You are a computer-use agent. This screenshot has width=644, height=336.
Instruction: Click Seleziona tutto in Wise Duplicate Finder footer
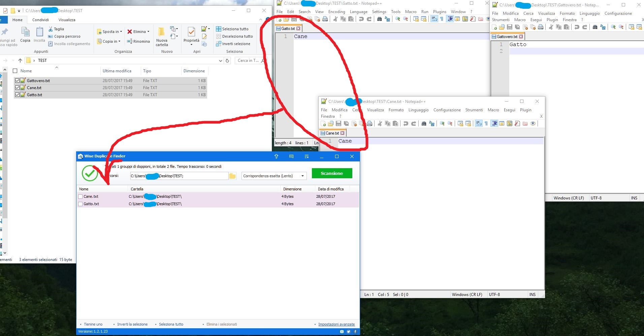coord(171,324)
